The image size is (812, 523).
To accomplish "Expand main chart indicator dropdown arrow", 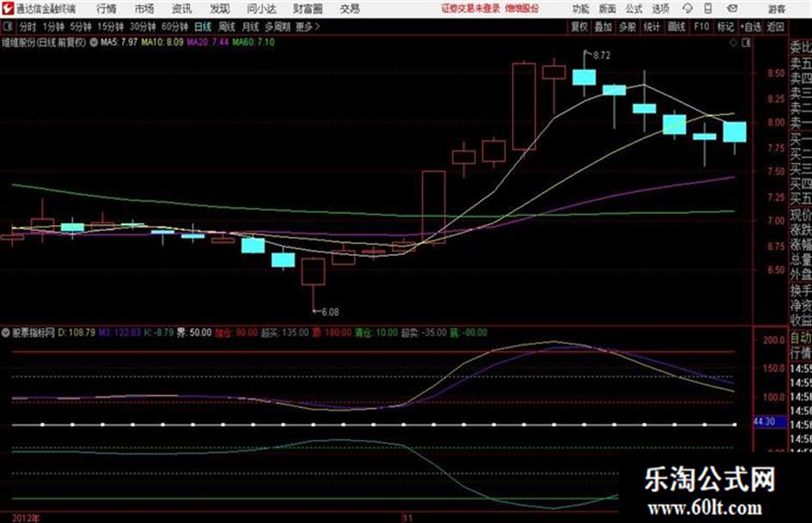I will 94,42.
